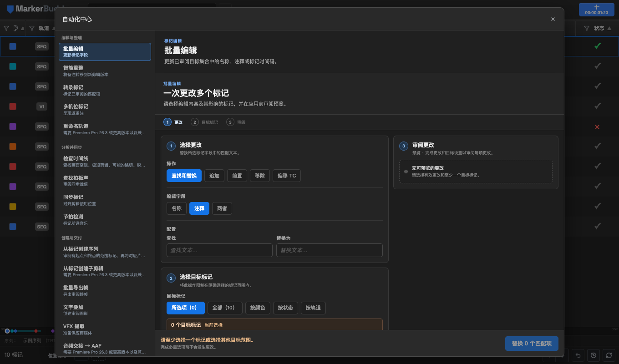Sort by the 状态 column arrow

tap(610, 28)
